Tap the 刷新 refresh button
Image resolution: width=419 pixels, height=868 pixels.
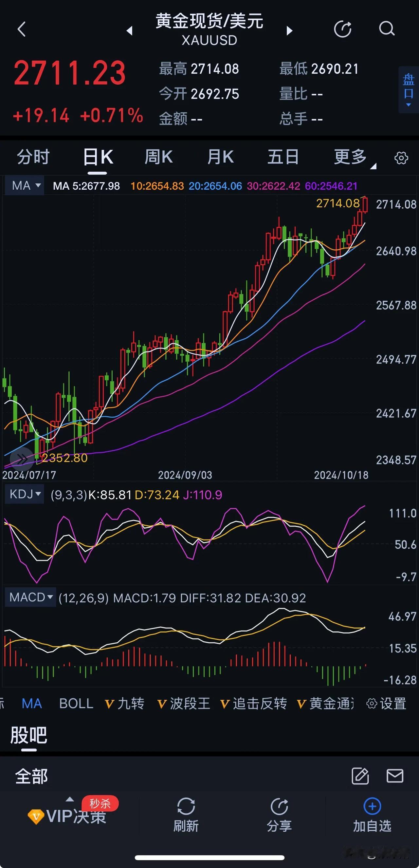(x=186, y=815)
